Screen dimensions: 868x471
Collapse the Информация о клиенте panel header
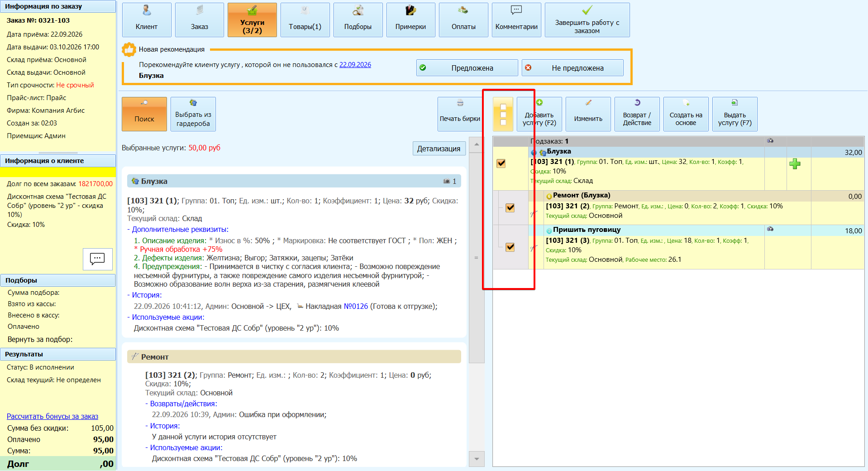click(58, 161)
